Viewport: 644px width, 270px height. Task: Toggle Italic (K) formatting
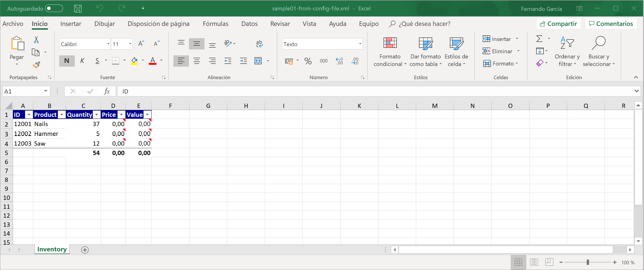coord(82,61)
